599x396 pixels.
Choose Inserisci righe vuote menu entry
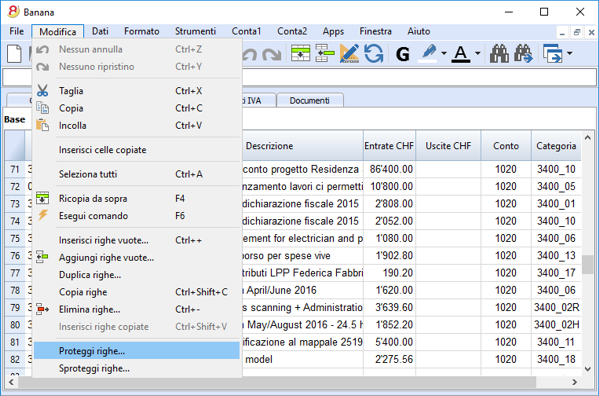coord(137,240)
